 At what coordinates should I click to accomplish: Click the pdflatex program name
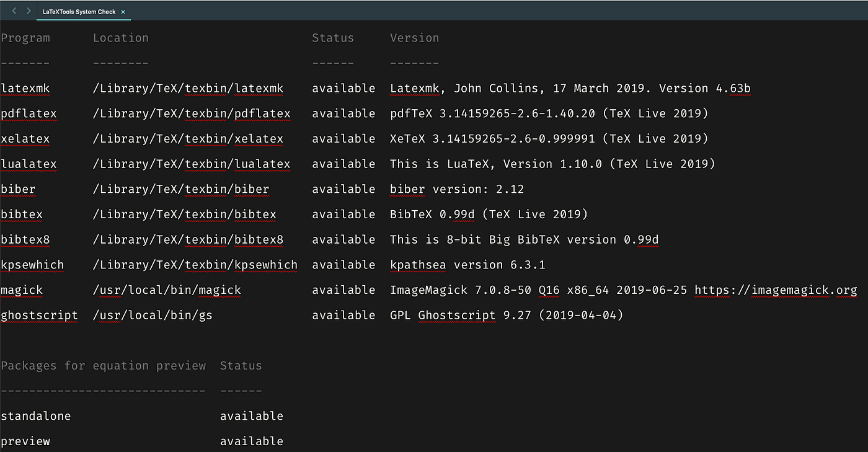(x=29, y=113)
